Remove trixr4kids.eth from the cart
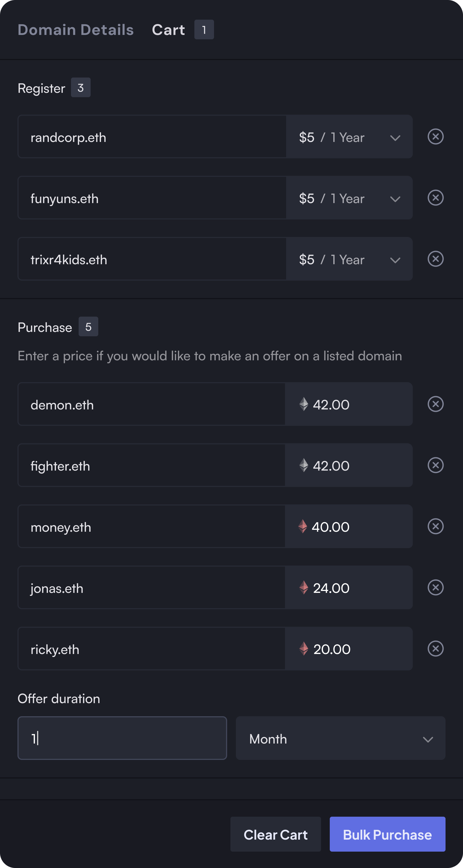463x868 pixels. [x=435, y=259]
